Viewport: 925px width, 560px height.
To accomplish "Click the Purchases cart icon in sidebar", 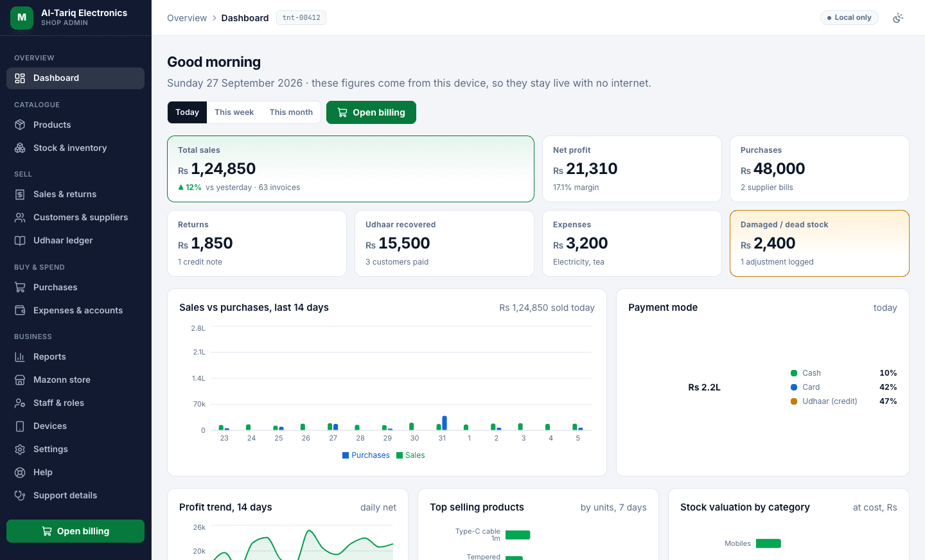I will coord(20,287).
